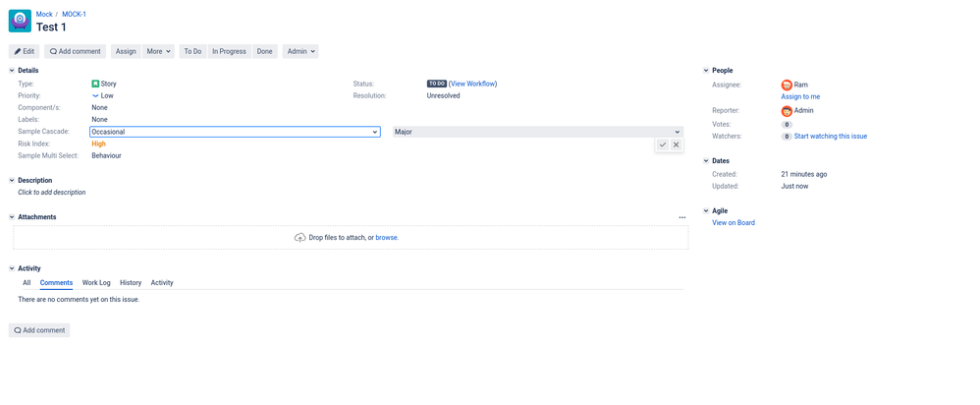Click the Unresolved resolution value
The width and height of the screenshot is (980, 405).
[443, 95]
